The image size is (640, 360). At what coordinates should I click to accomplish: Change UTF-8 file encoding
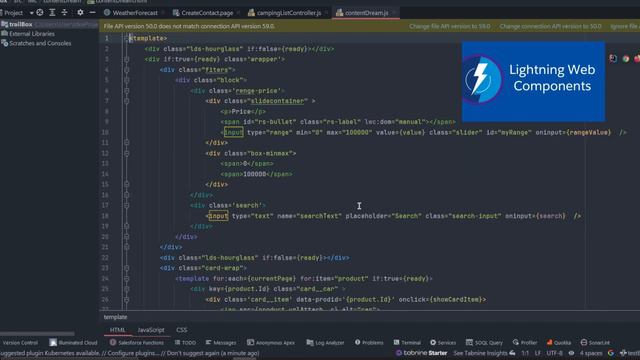click(554, 353)
